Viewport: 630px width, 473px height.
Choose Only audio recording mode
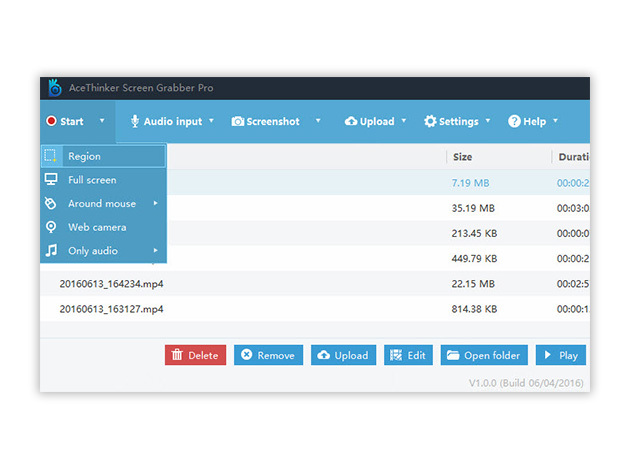tap(103, 251)
